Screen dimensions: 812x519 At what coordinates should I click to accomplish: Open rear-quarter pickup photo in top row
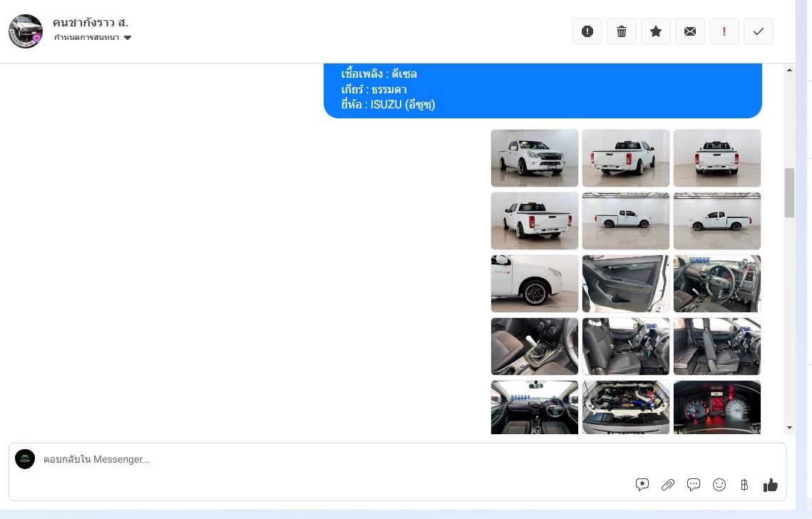(x=625, y=158)
